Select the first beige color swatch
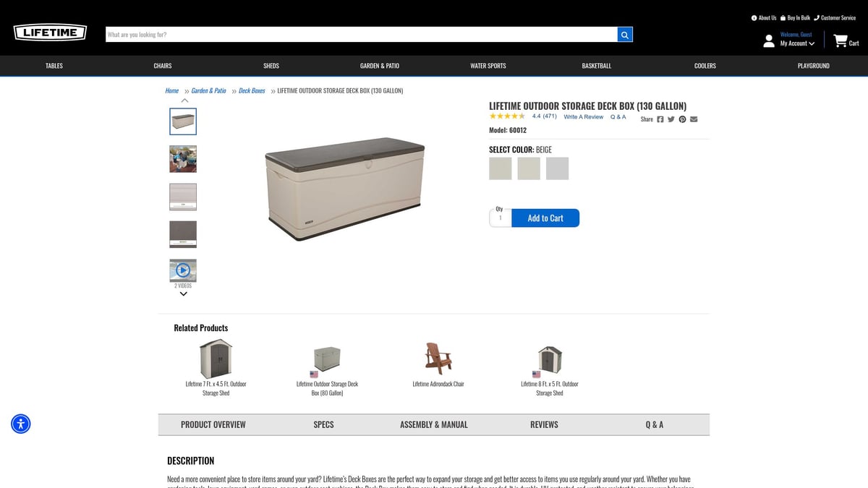868x488 pixels. 501,168
